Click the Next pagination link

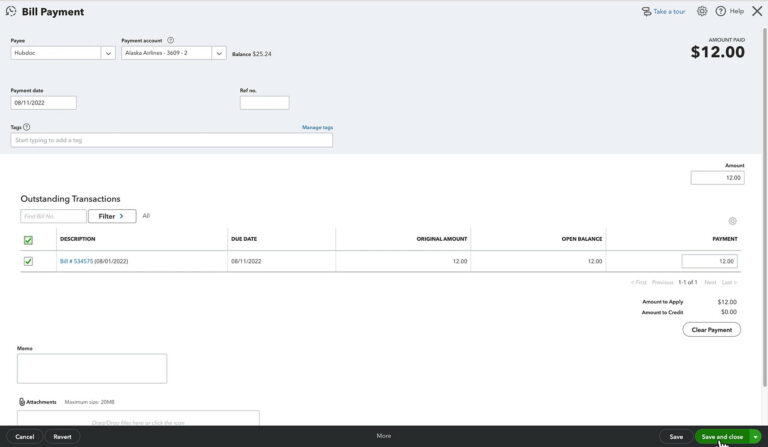[x=710, y=282]
